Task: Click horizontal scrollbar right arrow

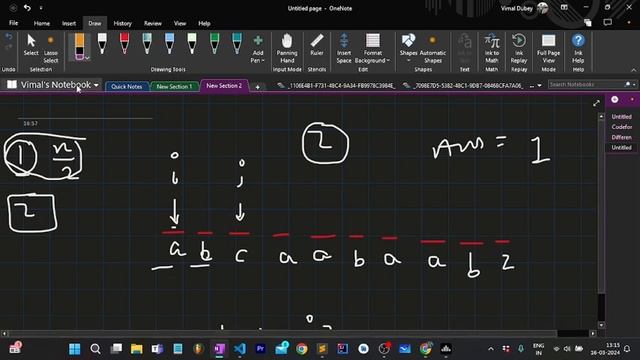Action: (593, 333)
